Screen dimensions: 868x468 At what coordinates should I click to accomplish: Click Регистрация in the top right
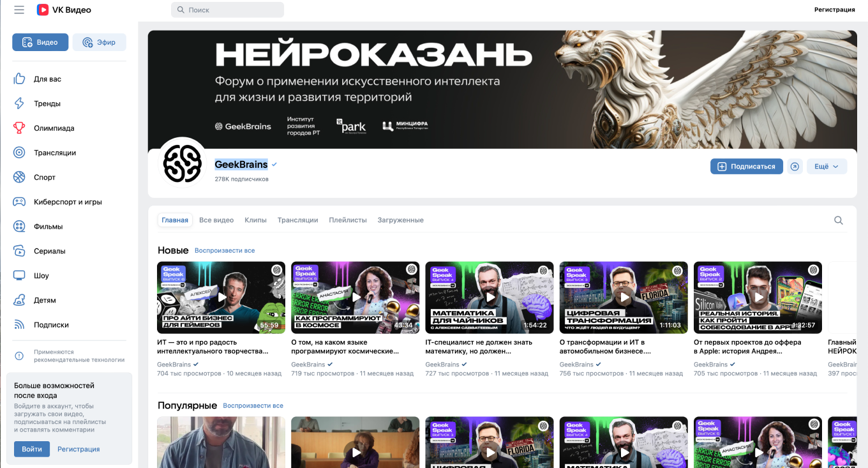[834, 10]
